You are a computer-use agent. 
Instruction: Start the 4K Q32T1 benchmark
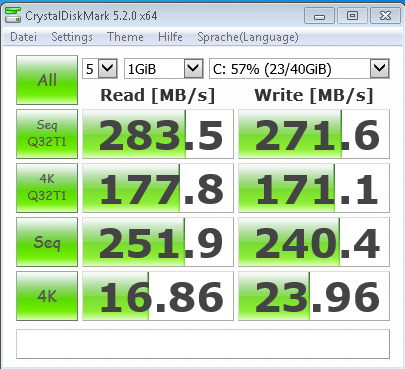[47, 188]
